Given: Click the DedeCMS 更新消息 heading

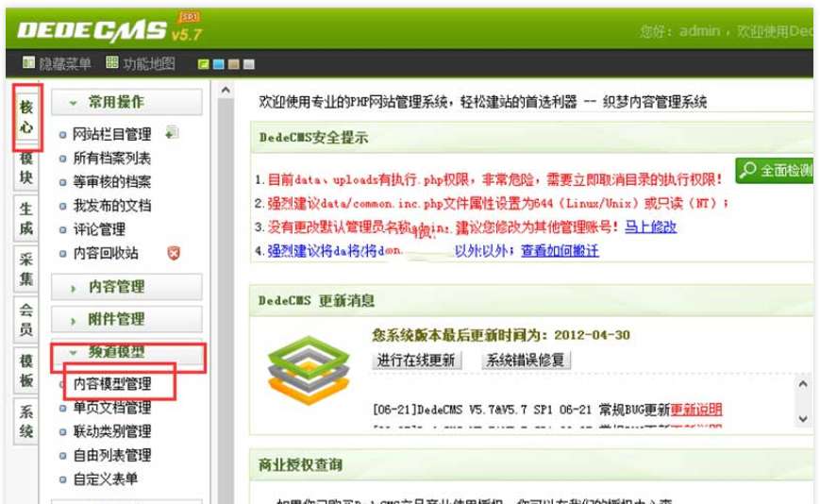Looking at the screenshot, I should point(316,301).
